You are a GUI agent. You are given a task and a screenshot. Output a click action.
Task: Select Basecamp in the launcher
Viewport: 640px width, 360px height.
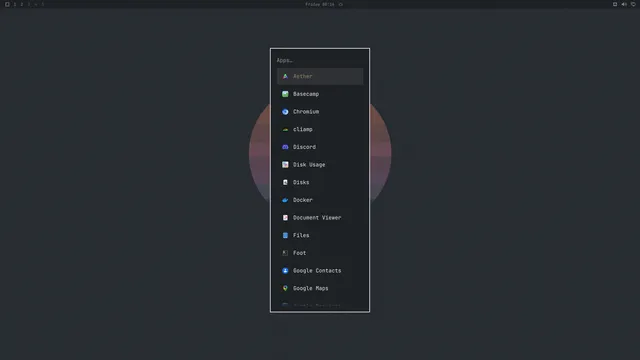pos(320,94)
